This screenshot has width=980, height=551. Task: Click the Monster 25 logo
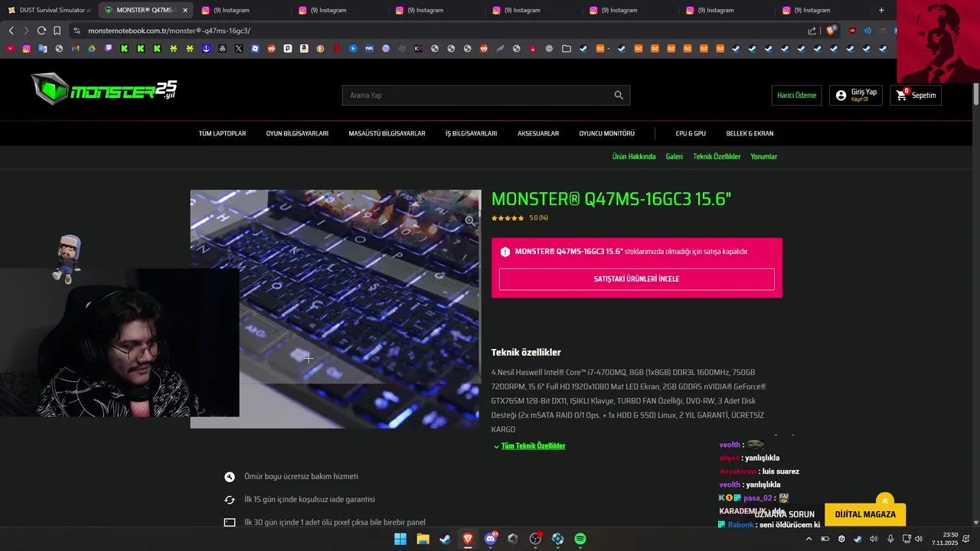[x=104, y=90]
